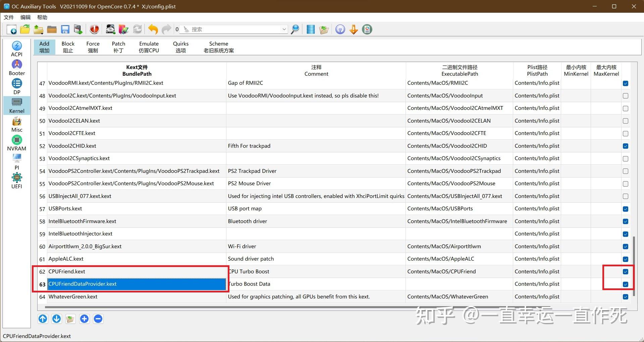Switch to the Quirks 选项 tab
This screenshot has height=342, width=644.
(x=181, y=47)
